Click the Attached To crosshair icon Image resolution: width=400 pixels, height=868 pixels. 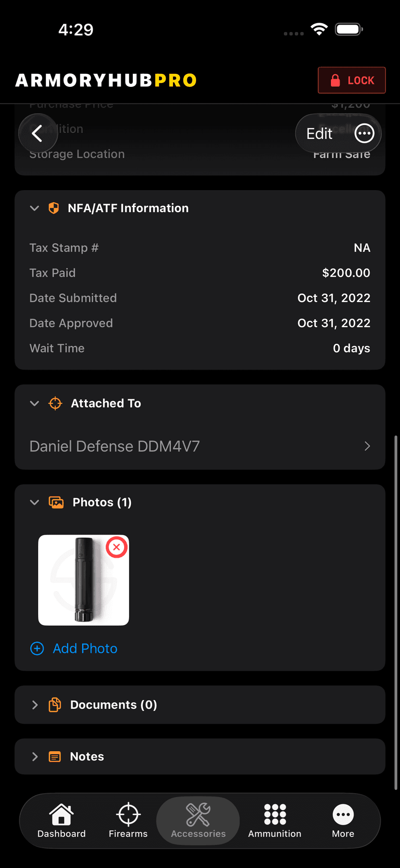56,403
